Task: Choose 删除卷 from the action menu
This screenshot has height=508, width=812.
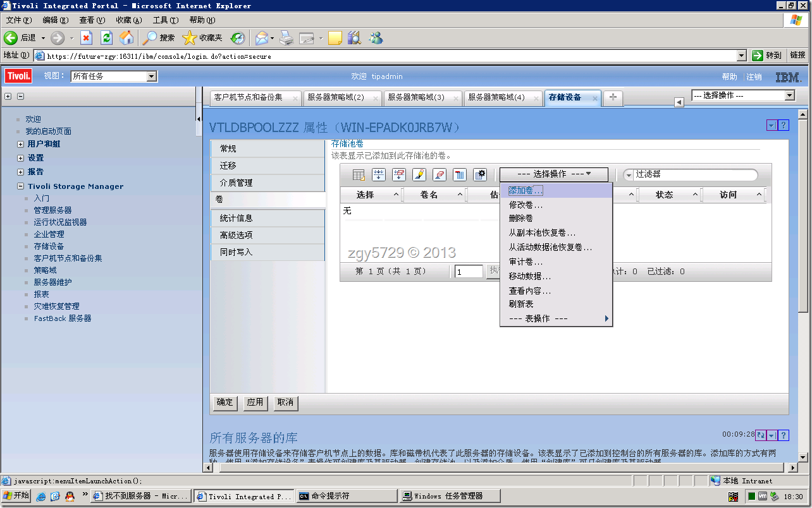Action: tap(556, 218)
